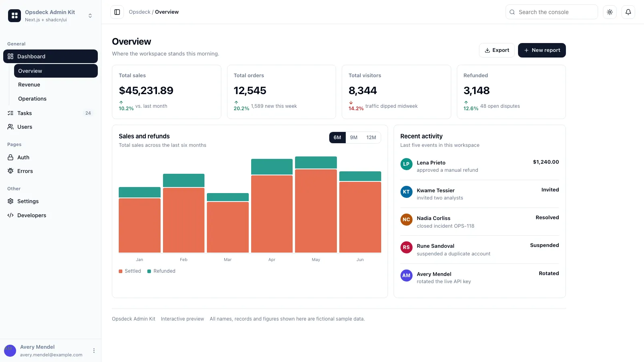The width and height of the screenshot is (644, 362).
Task: Click LP avatar for Lena Prieto
Action: (407, 164)
